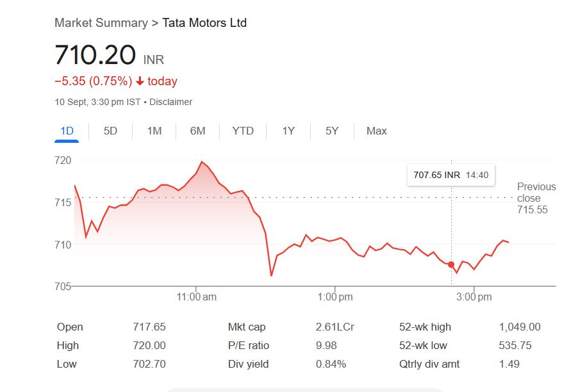
Task: Switch to the 5D chart tab
Action: coord(110,131)
